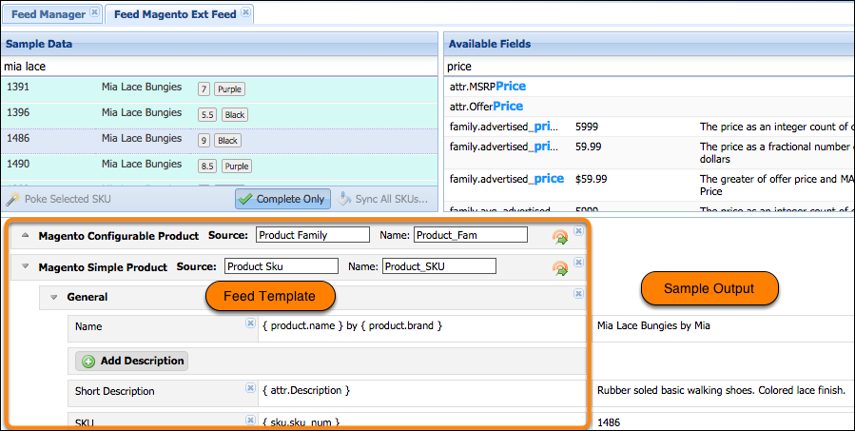This screenshot has height=431, width=855.
Task: Remove the General group
Action: [x=579, y=294]
